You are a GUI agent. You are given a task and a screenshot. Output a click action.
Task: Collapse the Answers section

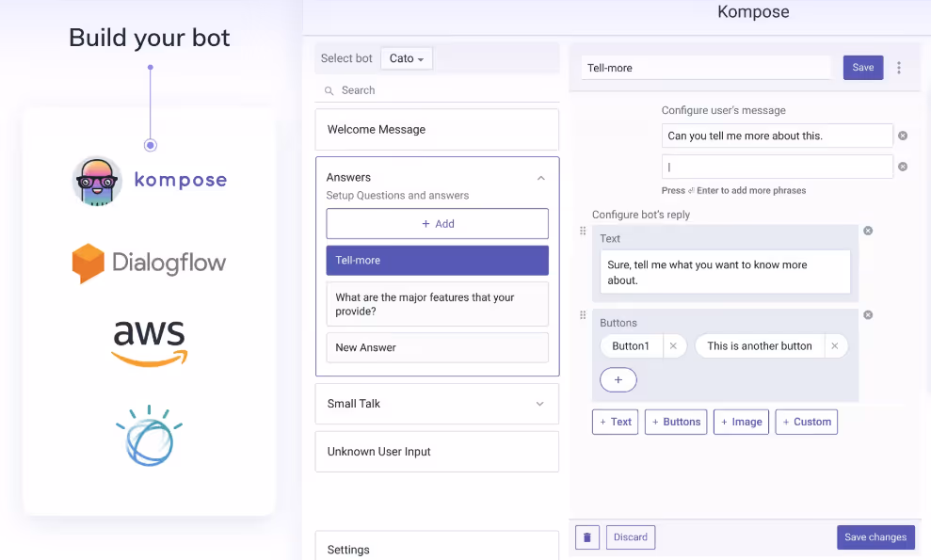[541, 177]
